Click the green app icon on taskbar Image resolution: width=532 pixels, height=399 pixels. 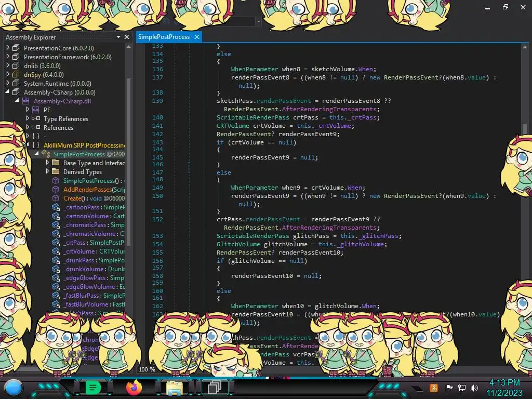93,388
